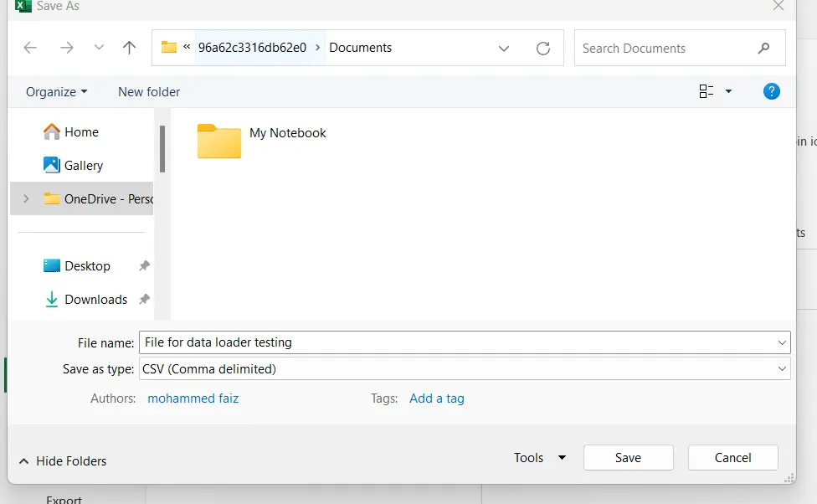Viewport: 817px width, 504px height.
Task: Unpin Desktop from quick access
Action: tap(144, 266)
